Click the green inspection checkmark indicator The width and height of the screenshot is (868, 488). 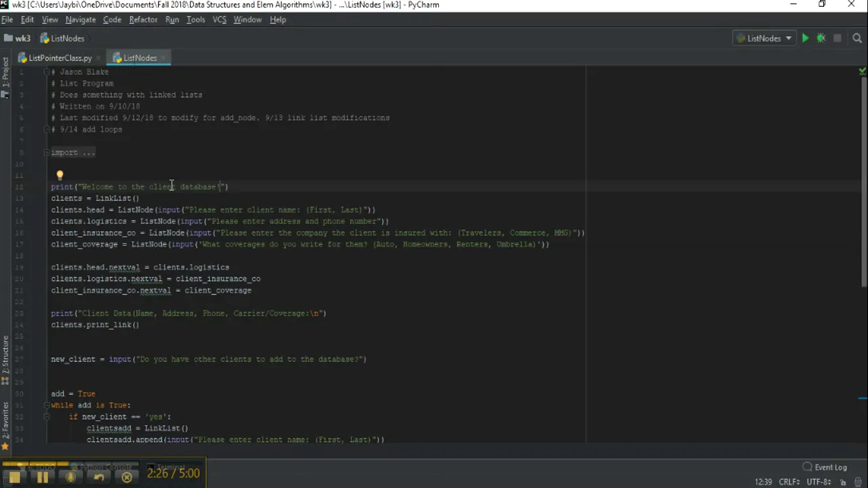pos(862,71)
